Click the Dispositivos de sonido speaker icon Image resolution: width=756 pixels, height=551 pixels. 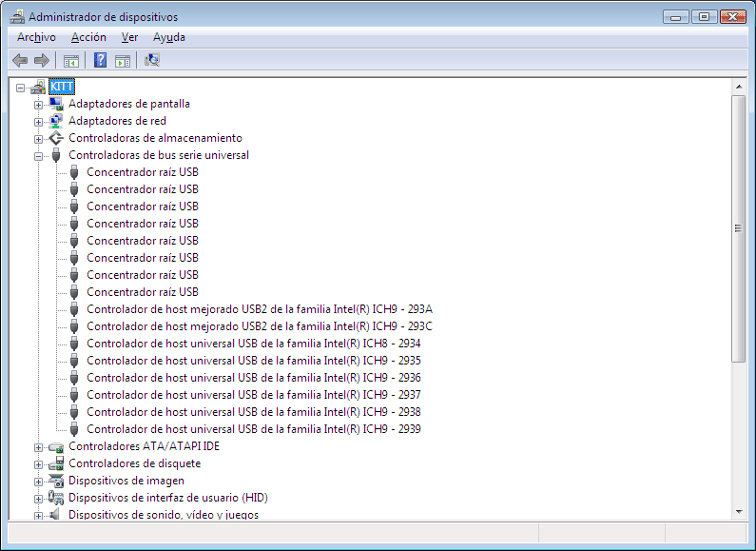[x=55, y=514]
